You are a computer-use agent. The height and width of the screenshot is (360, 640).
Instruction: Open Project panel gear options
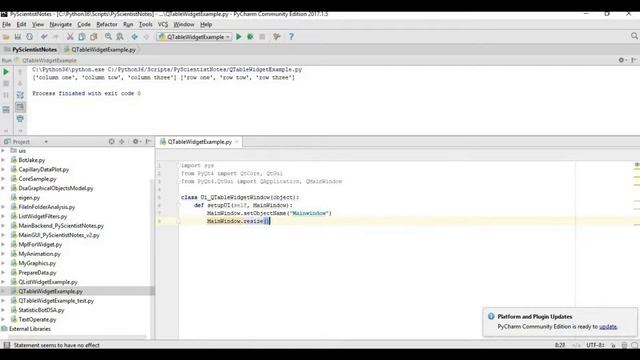[136, 141]
